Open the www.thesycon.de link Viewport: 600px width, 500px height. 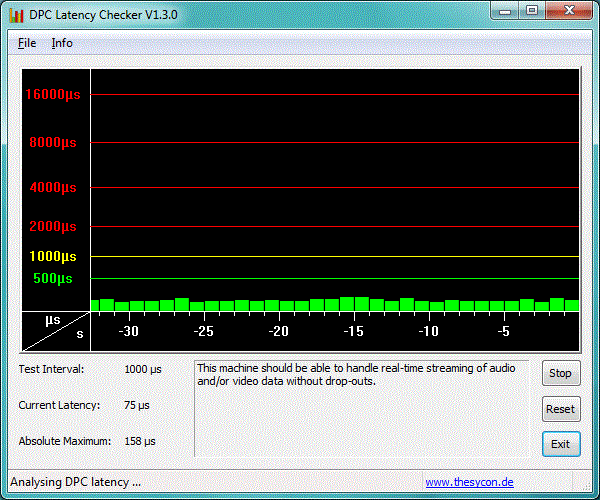(x=469, y=482)
